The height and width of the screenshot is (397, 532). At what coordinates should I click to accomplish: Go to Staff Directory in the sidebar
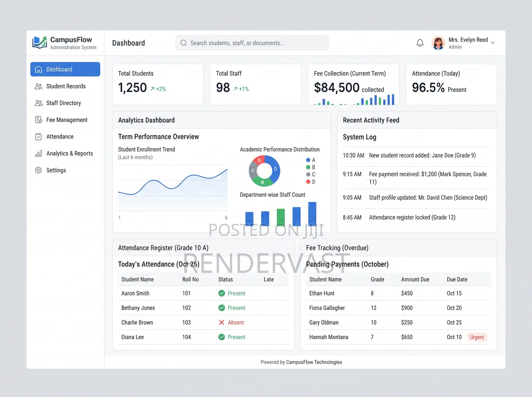click(x=65, y=103)
